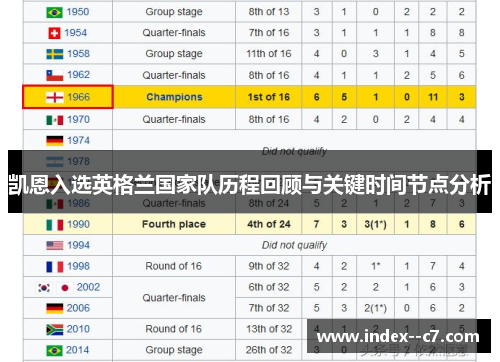500x362 pixels.
Task: Select the 'Fourth place' cell
Action: pos(174,224)
